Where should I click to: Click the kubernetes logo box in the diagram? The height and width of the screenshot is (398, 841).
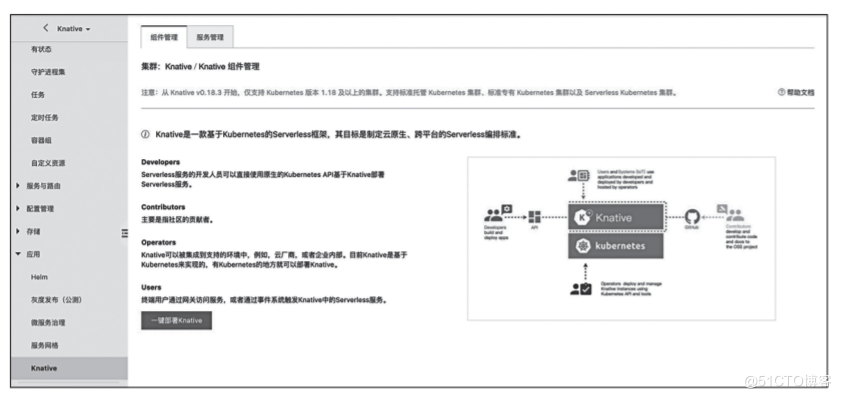click(x=616, y=246)
